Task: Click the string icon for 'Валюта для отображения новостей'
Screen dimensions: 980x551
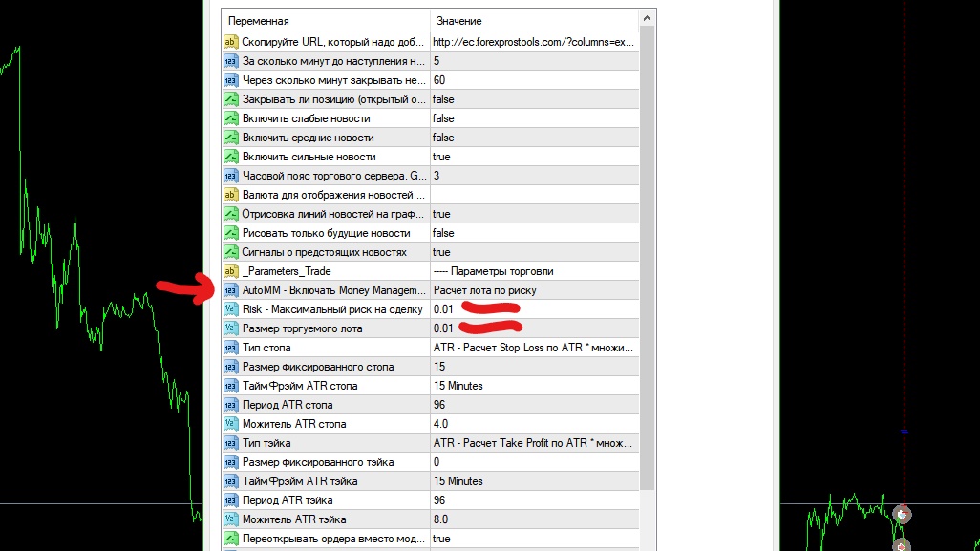Action: (x=230, y=195)
